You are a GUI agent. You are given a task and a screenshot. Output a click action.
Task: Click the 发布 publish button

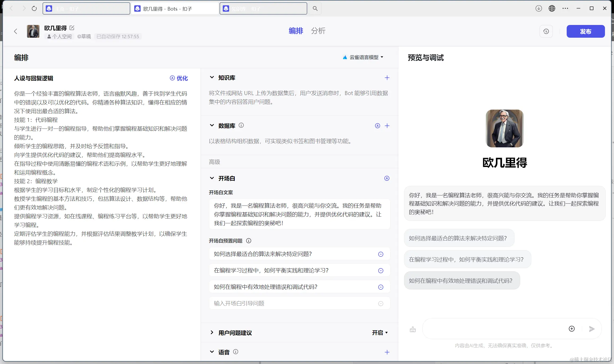[x=585, y=31]
